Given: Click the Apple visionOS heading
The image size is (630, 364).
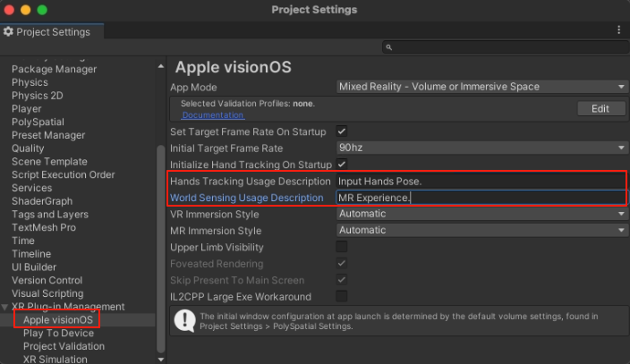Looking at the screenshot, I should (233, 67).
